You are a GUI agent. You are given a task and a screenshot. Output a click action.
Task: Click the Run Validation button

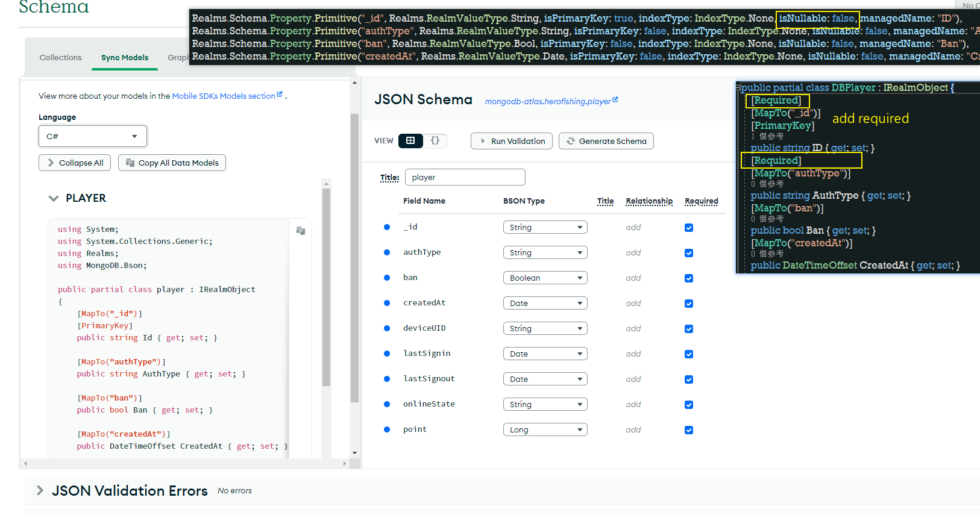[x=512, y=141]
